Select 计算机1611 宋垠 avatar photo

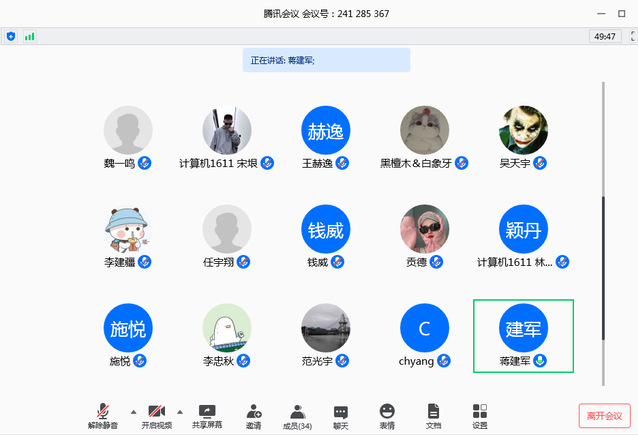[x=227, y=130]
